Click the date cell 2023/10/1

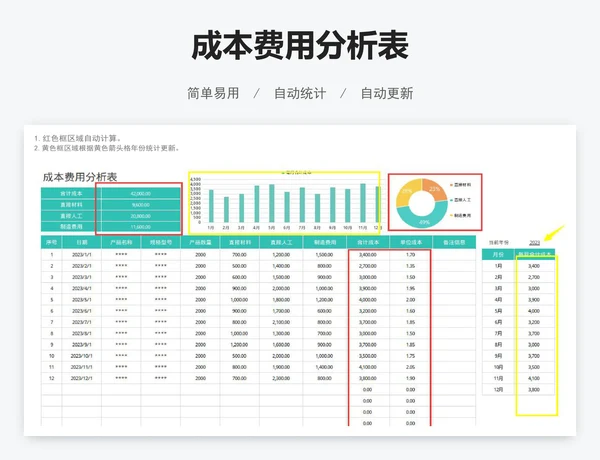82,356
